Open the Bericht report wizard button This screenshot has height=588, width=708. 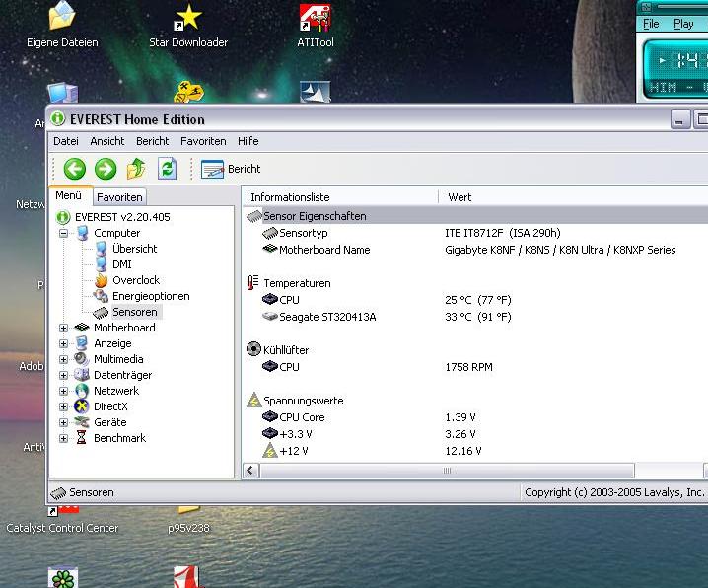tap(231, 169)
